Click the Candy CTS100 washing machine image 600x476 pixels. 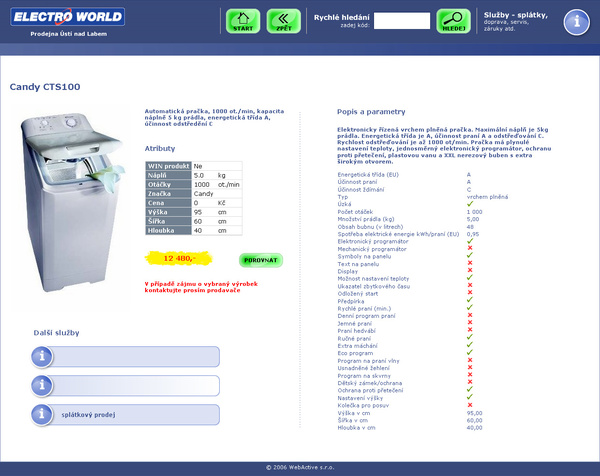coord(71,202)
